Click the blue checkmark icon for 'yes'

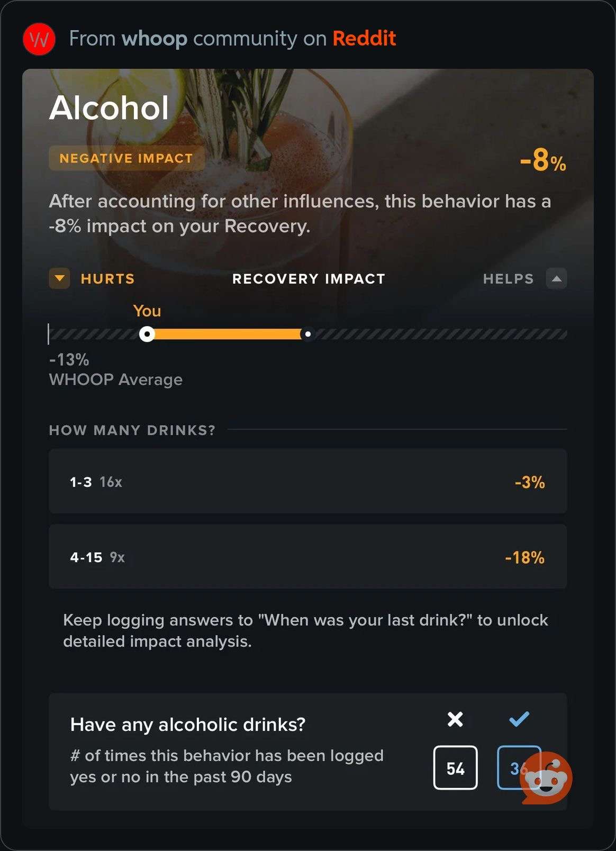point(519,719)
